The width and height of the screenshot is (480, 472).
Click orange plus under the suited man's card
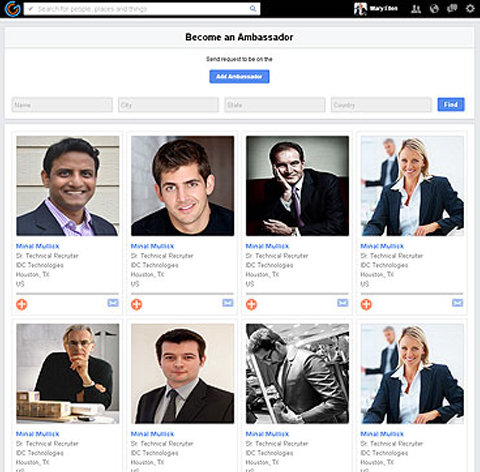coord(251,304)
